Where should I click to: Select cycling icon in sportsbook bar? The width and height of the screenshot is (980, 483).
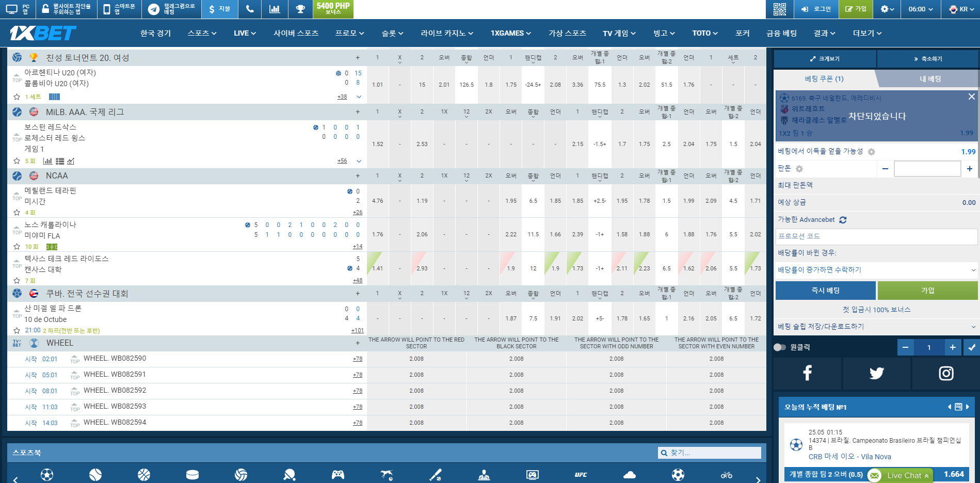[727, 475]
